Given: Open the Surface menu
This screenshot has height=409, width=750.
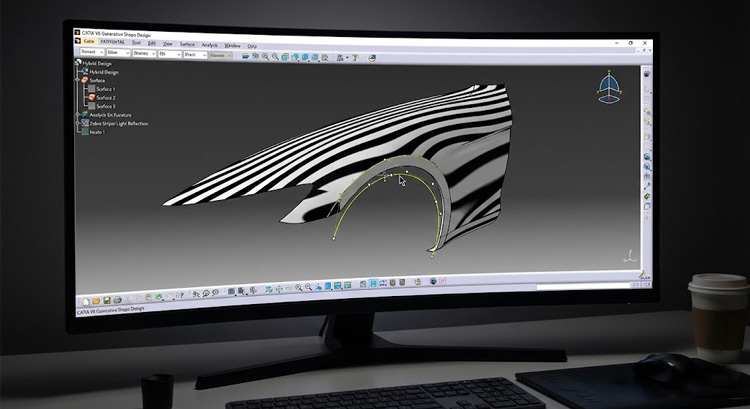Looking at the screenshot, I should click(x=187, y=44).
